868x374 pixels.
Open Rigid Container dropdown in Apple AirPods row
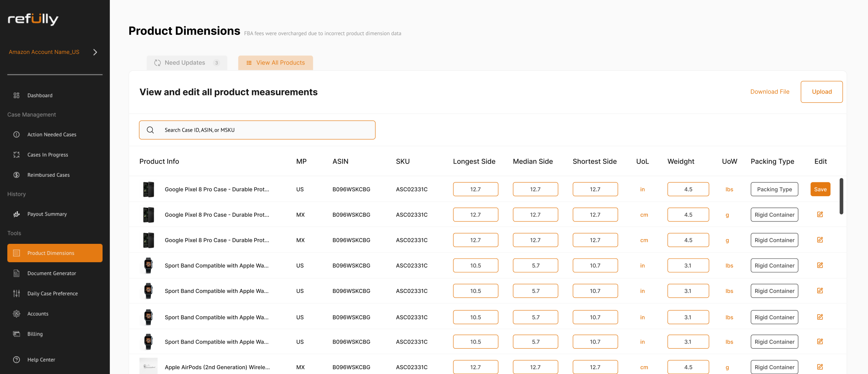[x=774, y=367]
